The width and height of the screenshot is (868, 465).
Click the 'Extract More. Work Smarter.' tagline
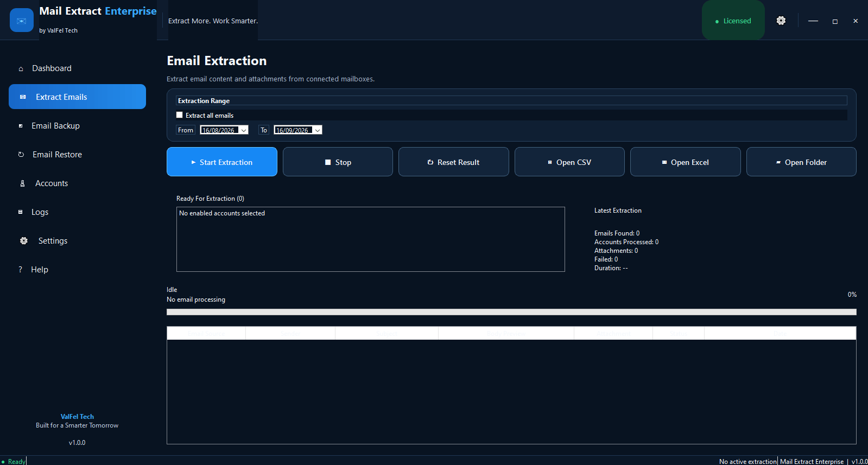[x=213, y=21]
